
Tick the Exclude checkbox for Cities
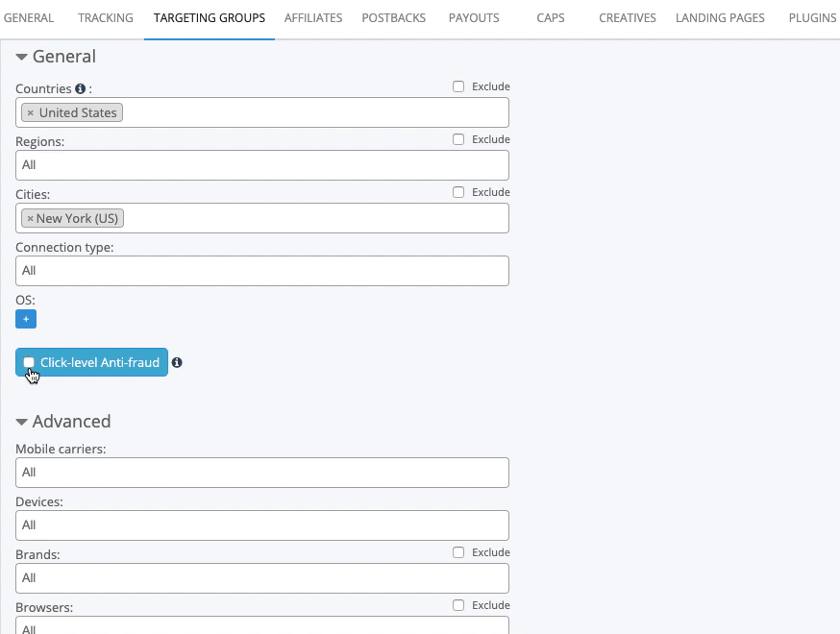coord(458,192)
